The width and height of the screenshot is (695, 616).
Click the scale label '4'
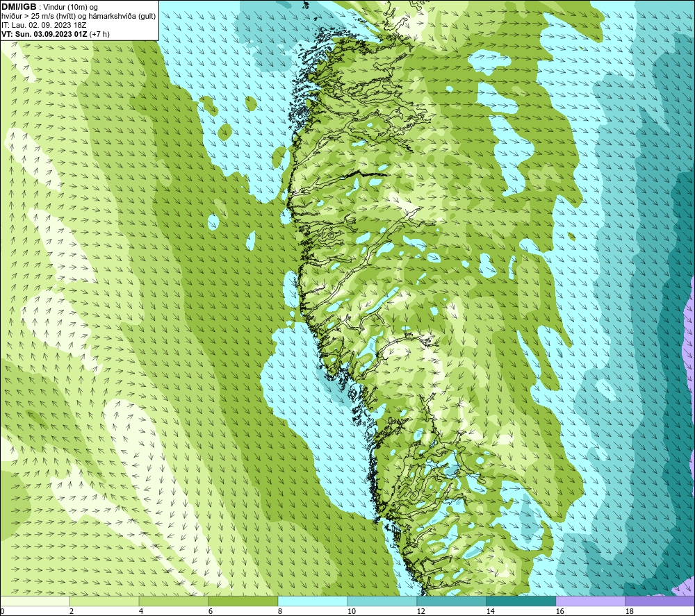pyautogui.click(x=141, y=612)
